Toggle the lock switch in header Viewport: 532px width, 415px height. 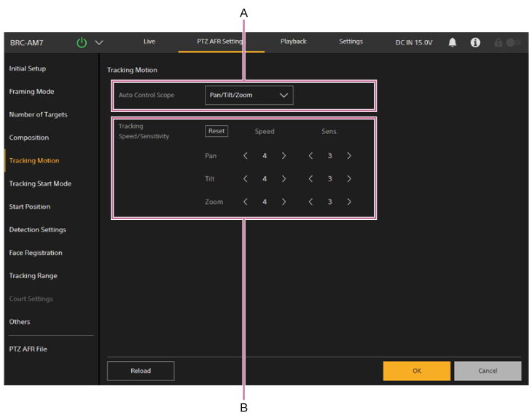513,42
